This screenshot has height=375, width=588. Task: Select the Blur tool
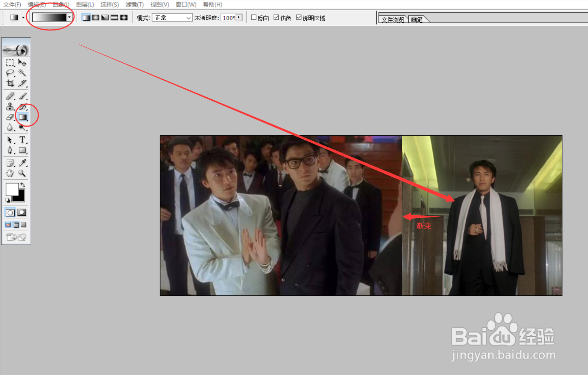[10, 128]
